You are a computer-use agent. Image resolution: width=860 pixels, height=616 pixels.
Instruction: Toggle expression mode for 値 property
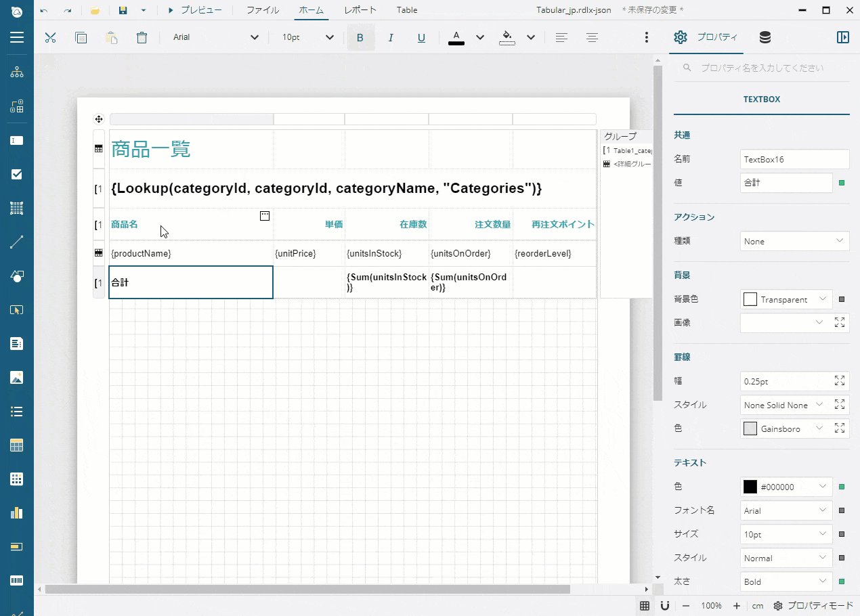click(842, 183)
